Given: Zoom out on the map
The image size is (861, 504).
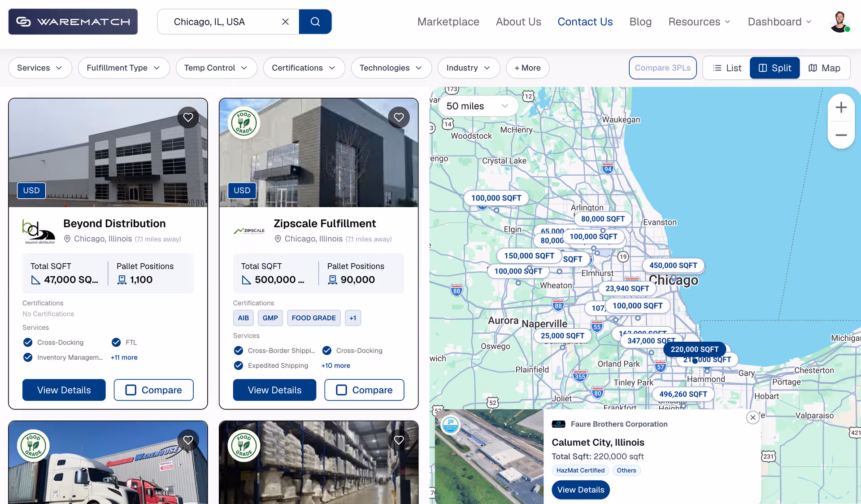Looking at the screenshot, I should [841, 135].
